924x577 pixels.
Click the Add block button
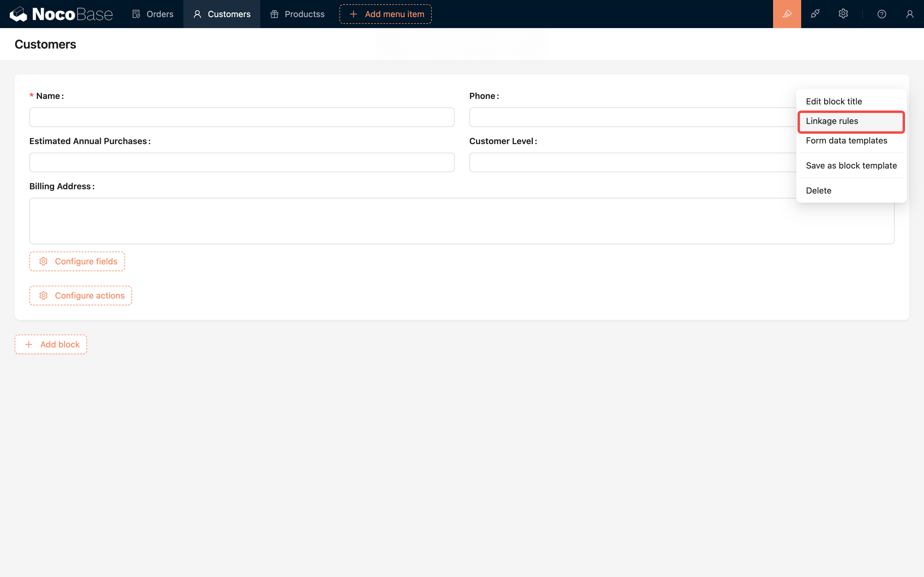[51, 345]
